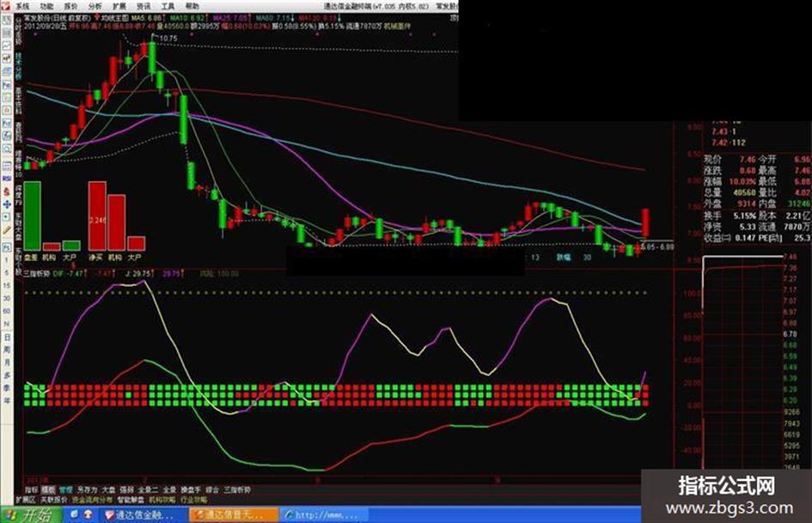Open the 分析 menu
Image resolution: width=812 pixels, height=523 pixels.
coord(95,6)
